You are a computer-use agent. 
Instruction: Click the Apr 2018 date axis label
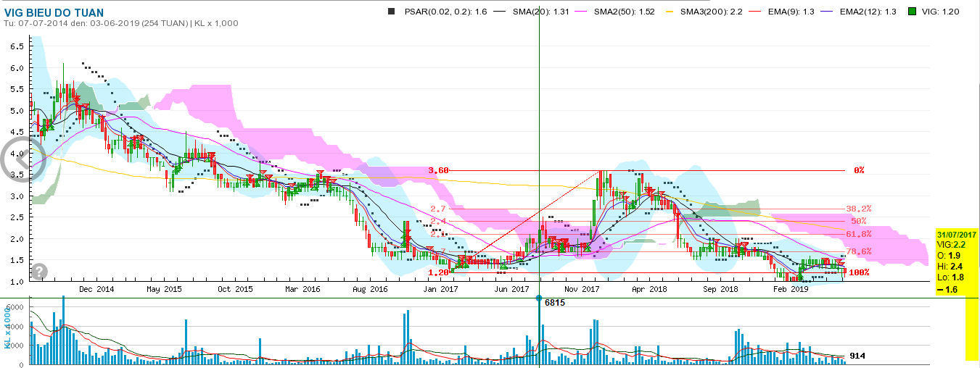pos(649,289)
